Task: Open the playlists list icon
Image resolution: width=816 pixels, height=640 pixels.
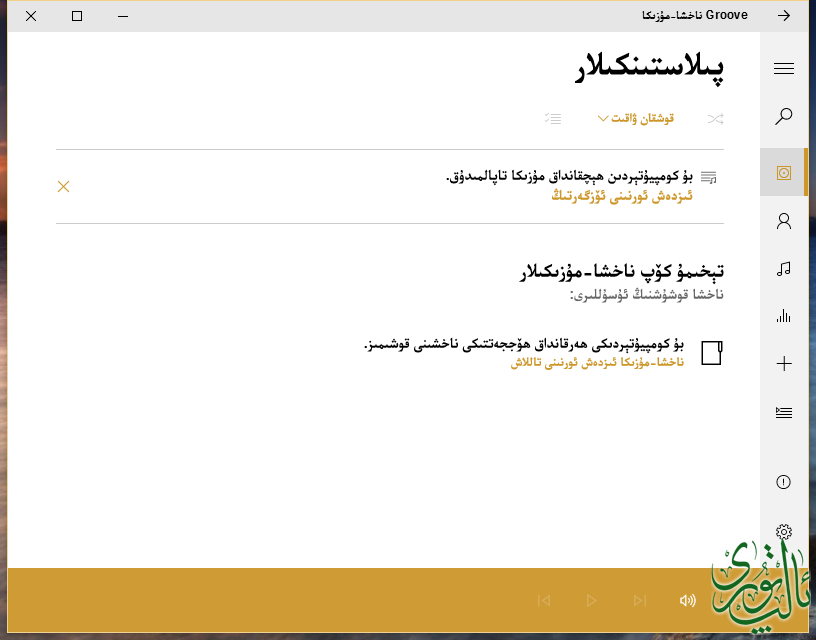Action: tap(783, 413)
